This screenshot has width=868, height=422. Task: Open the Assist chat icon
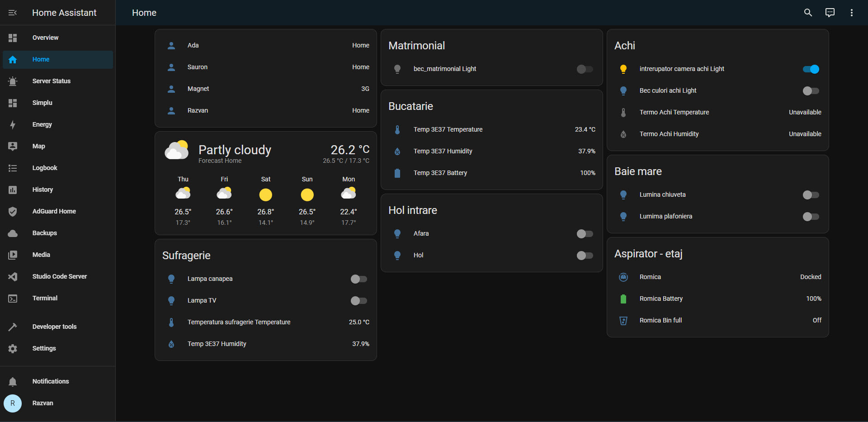coord(830,13)
